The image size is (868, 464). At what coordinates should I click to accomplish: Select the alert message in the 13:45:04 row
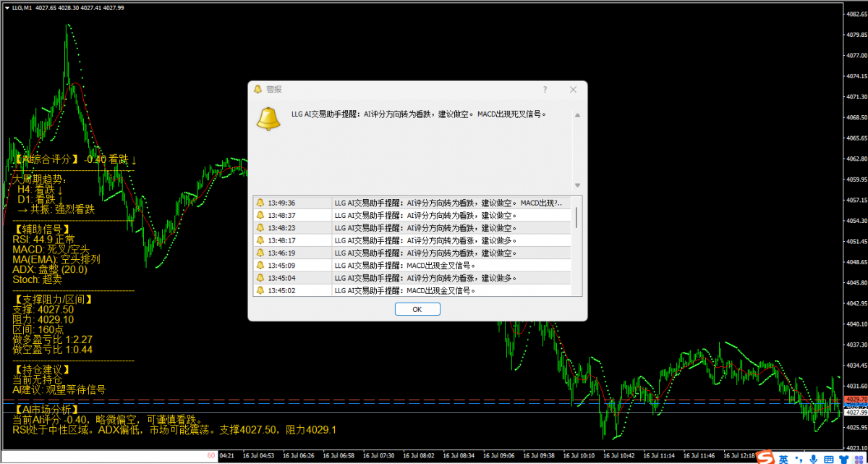[425, 278]
